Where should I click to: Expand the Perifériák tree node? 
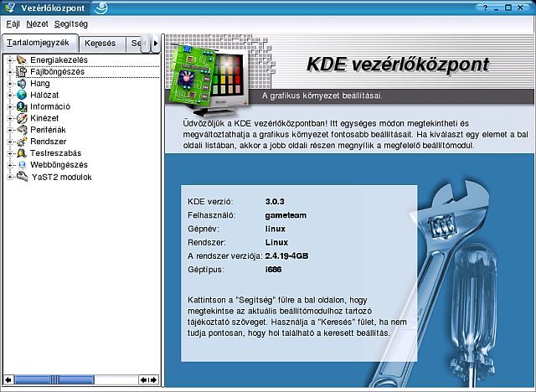click(x=9, y=130)
